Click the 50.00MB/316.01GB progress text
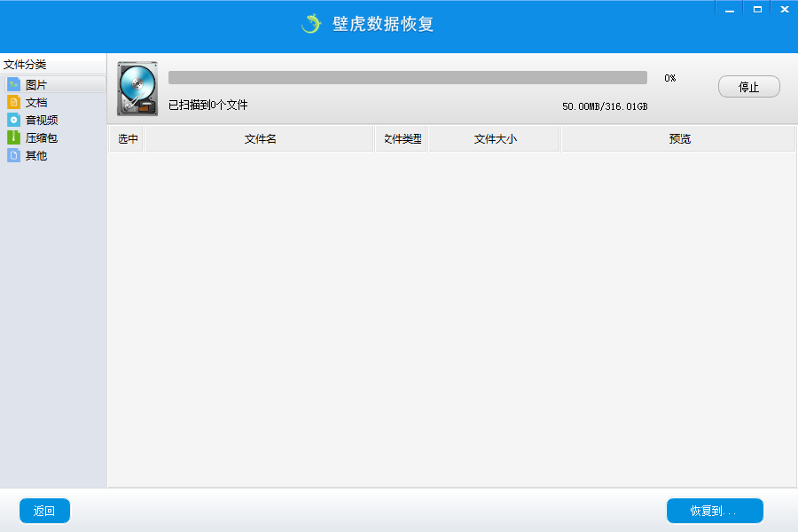Screen dimensions: 798x532 pos(605,106)
